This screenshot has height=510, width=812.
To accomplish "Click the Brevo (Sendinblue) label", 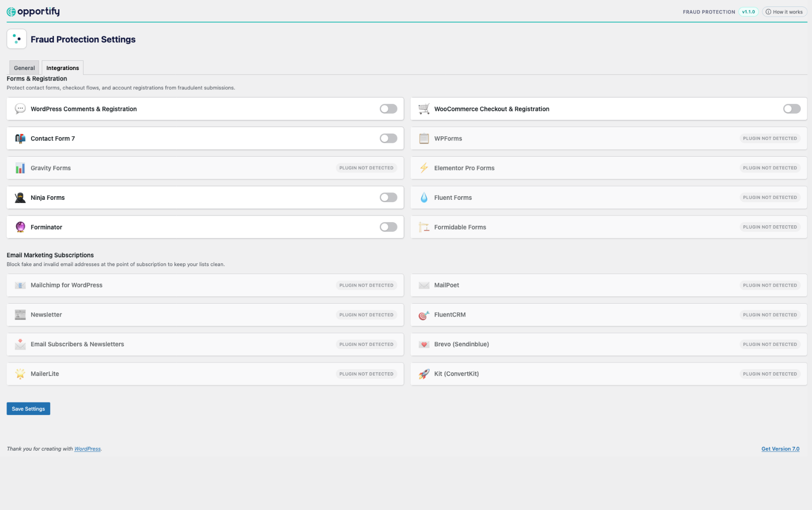I will pos(461,344).
